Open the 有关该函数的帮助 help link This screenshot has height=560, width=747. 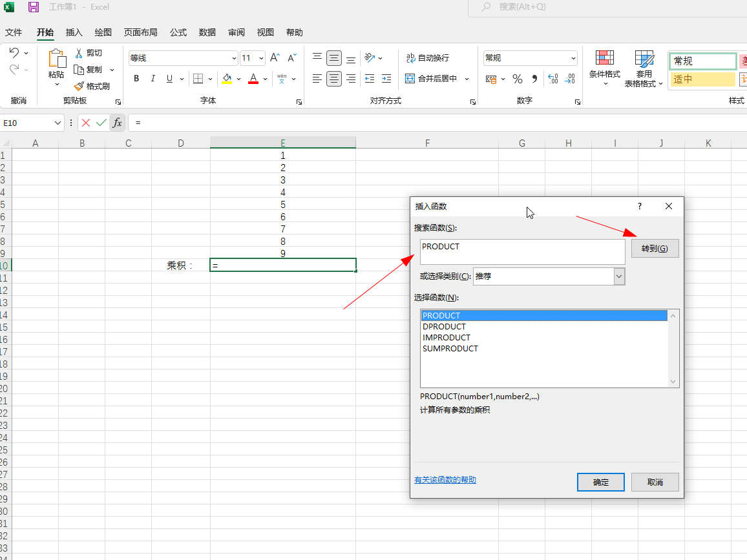[445, 480]
